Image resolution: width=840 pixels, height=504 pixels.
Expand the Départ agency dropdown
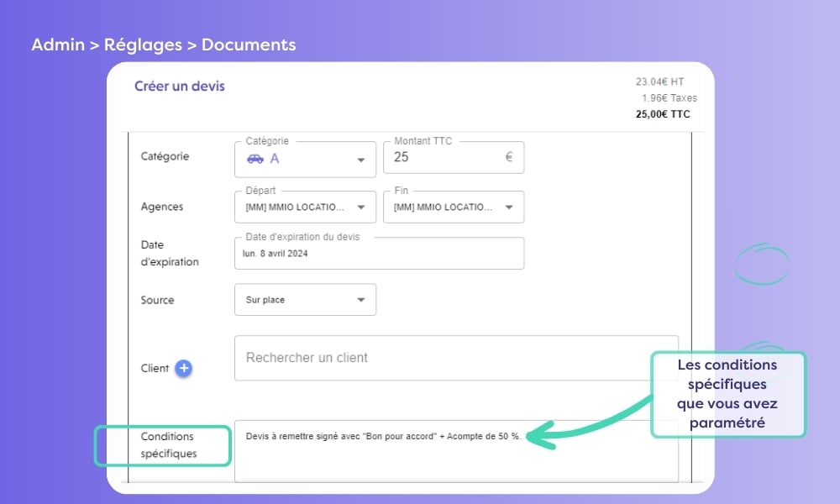click(361, 207)
